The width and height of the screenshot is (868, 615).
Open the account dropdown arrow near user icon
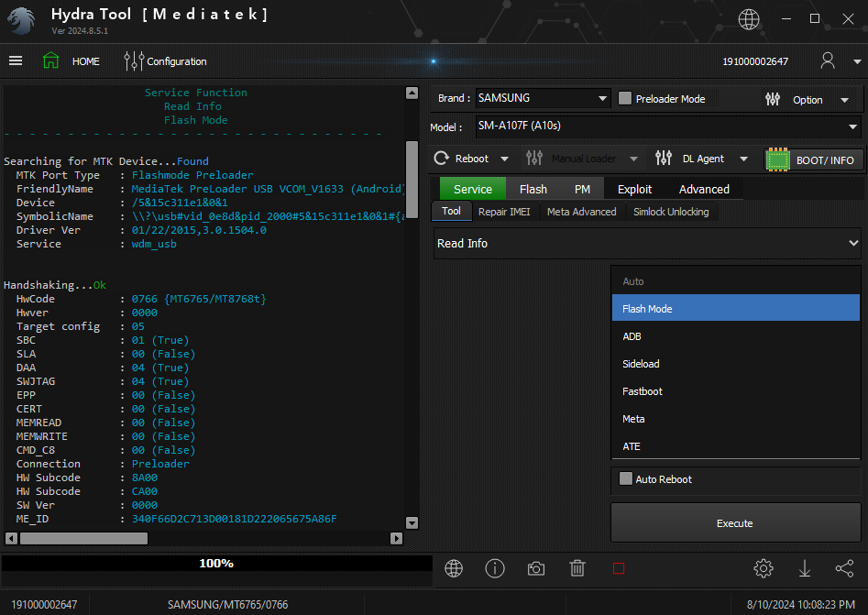(x=857, y=61)
